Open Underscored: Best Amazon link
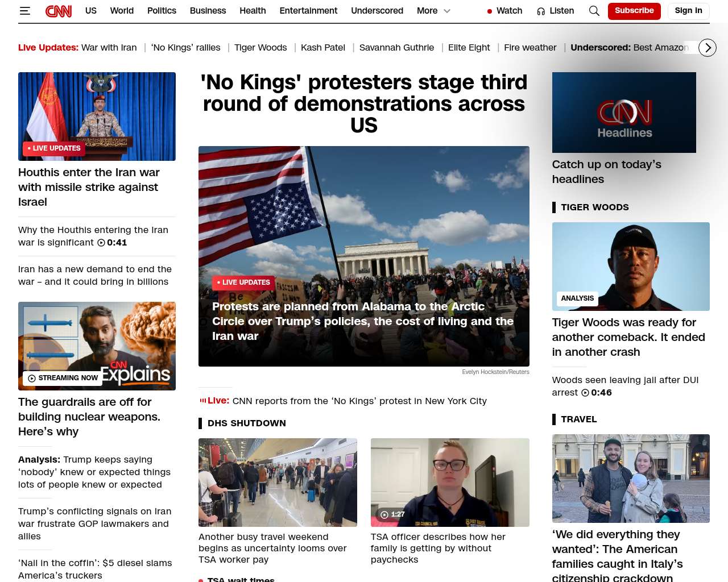The width and height of the screenshot is (728, 582). 630,48
